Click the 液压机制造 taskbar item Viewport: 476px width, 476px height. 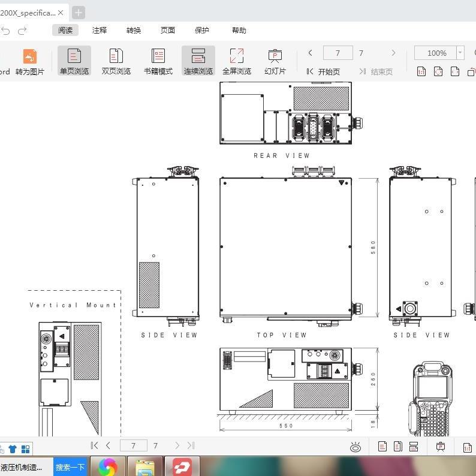(22, 467)
